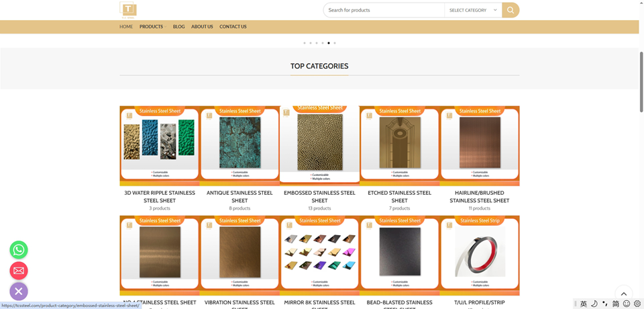Open the Select Category dropdown
This screenshot has height=309, width=644.
tap(473, 10)
